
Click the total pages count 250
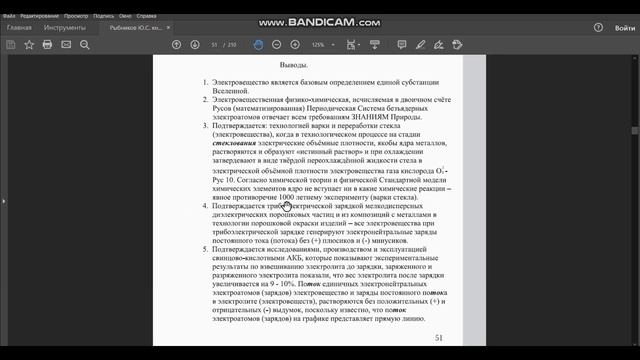pos(232,45)
